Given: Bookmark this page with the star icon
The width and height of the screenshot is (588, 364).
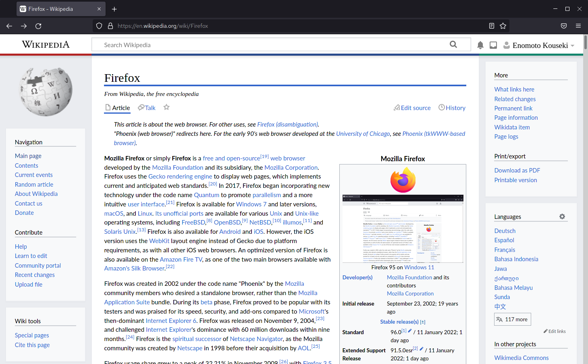Looking at the screenshot, I should click(x=503, y=26).
